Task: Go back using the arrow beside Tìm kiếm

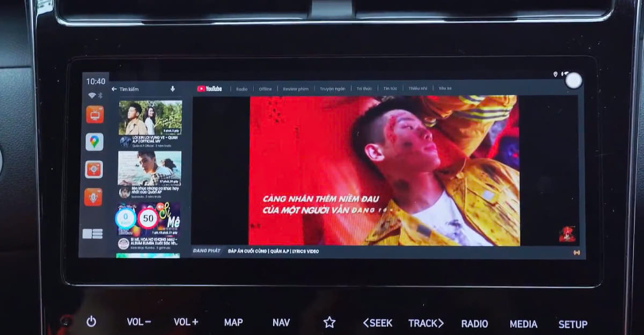Action: (x=114, y=89)
